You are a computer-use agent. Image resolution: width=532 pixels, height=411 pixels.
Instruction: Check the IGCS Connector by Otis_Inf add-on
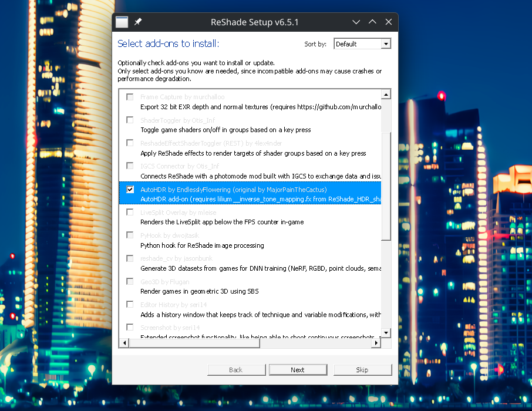130,166
